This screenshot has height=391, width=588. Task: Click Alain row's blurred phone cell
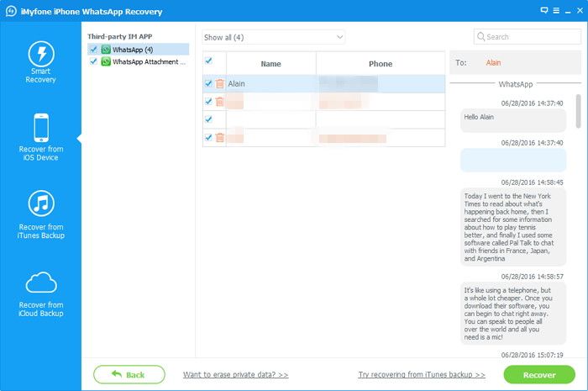pos(381,84)
